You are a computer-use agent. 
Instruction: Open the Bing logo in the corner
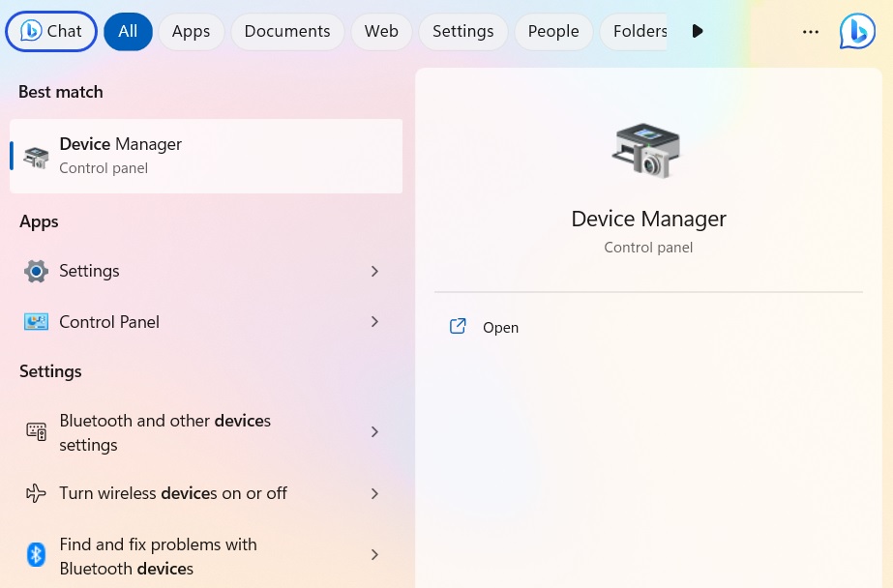[x=857, y=31]
